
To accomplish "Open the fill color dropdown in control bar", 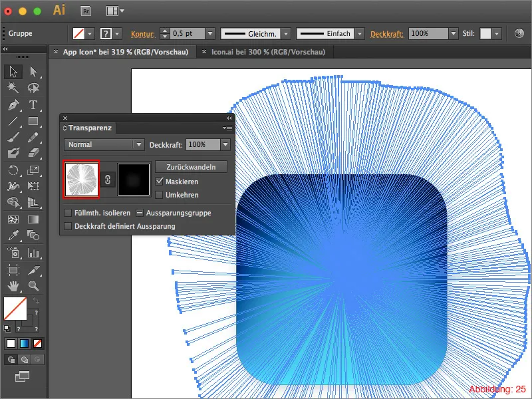I will (x=90, y=34).
